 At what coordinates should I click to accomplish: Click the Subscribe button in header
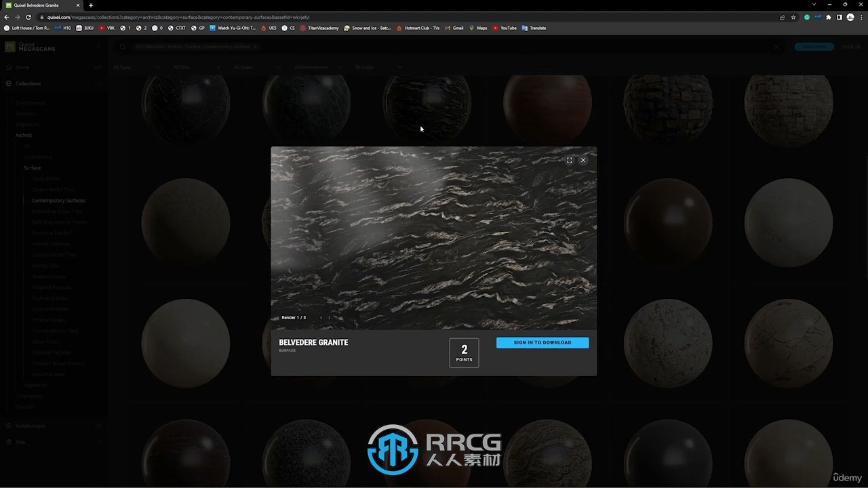(x=814, y=47)
